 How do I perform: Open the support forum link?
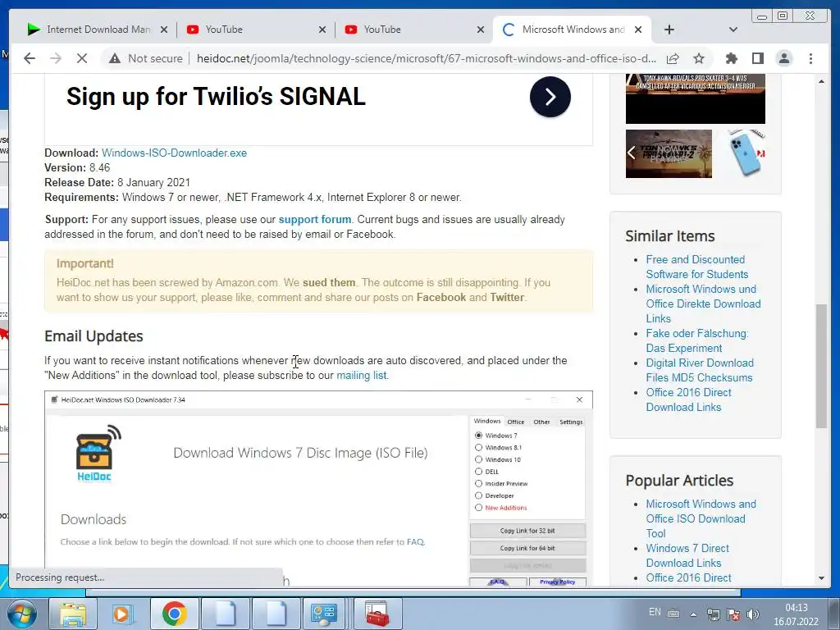(315, 219)
